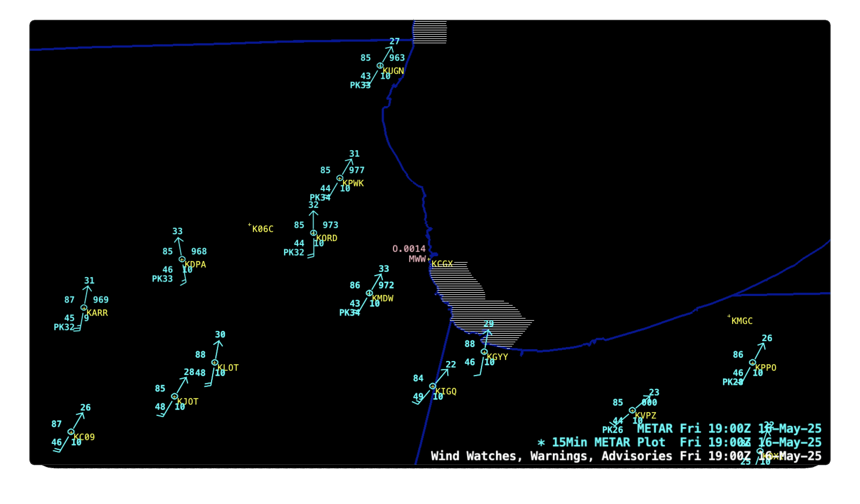Click the KPWK station circle marker

tap(339, 178)
